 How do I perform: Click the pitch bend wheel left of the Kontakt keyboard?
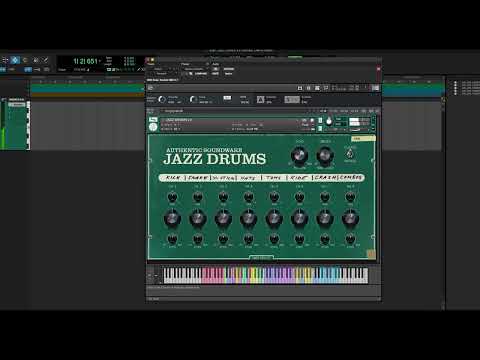tap(150, 276)
